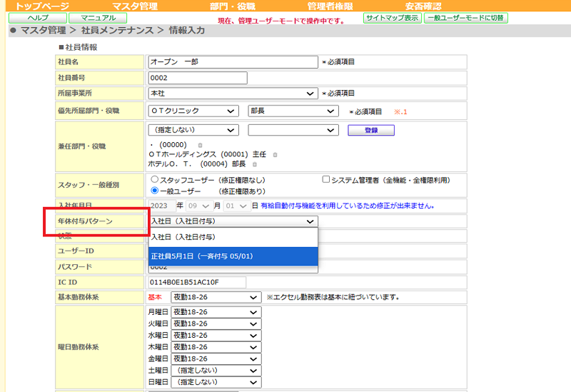Image resolution: width=571 pixels, height=392 pixels.
Task: Click 社員メンテナンス breadcrumb text
Action: point(117,30)
